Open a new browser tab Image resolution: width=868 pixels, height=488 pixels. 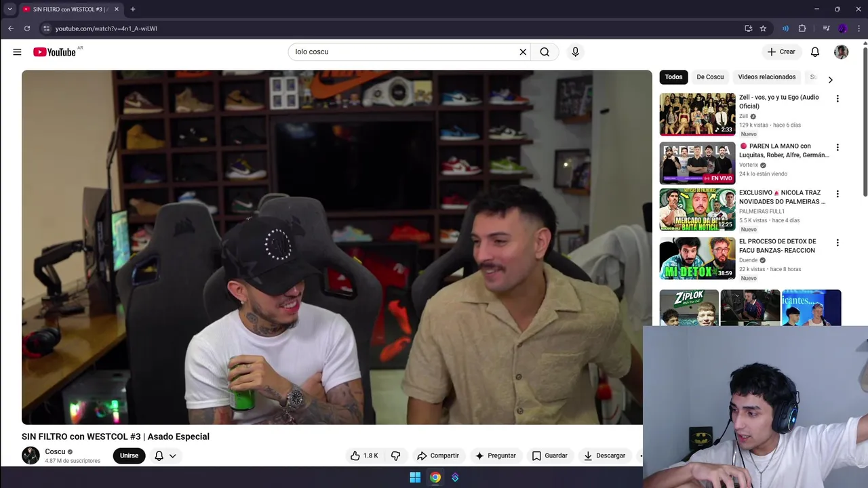coord(133,9)
